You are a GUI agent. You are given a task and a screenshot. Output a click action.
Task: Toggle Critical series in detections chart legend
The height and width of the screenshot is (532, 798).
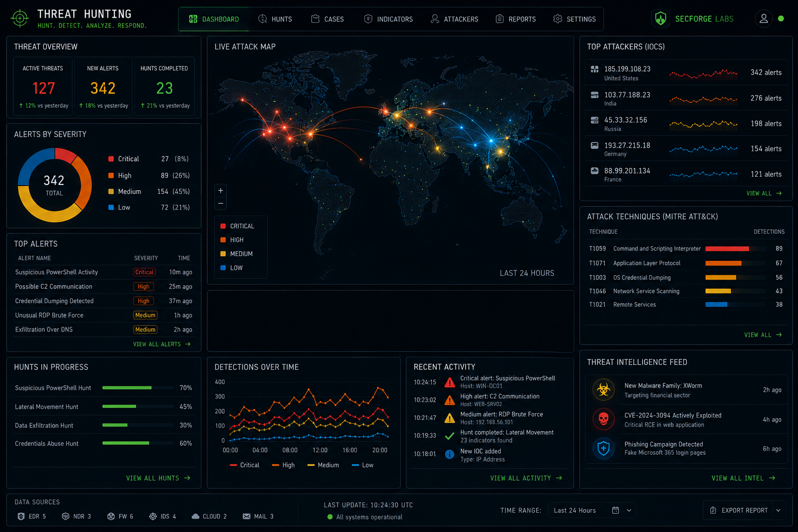click(244, 465)
